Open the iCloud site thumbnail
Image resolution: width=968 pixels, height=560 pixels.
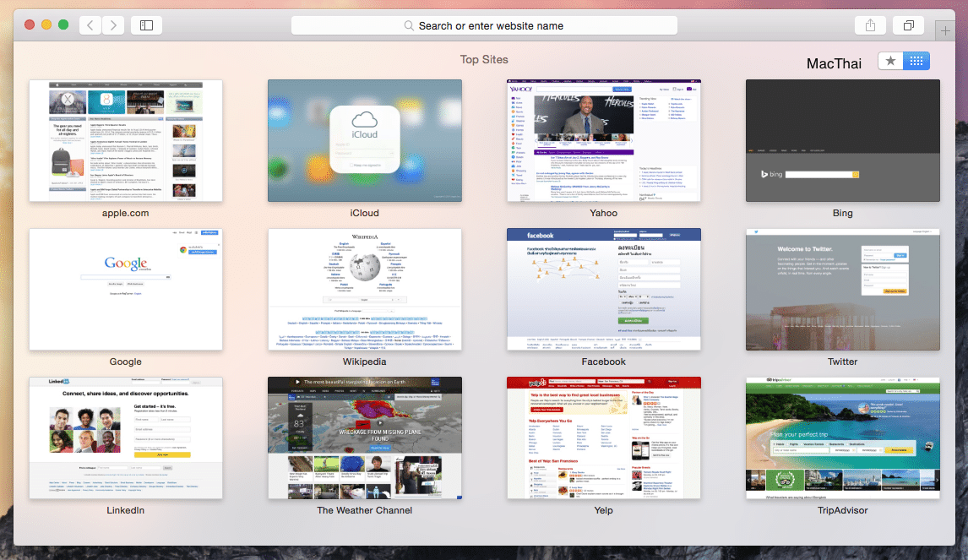point(365,140)
